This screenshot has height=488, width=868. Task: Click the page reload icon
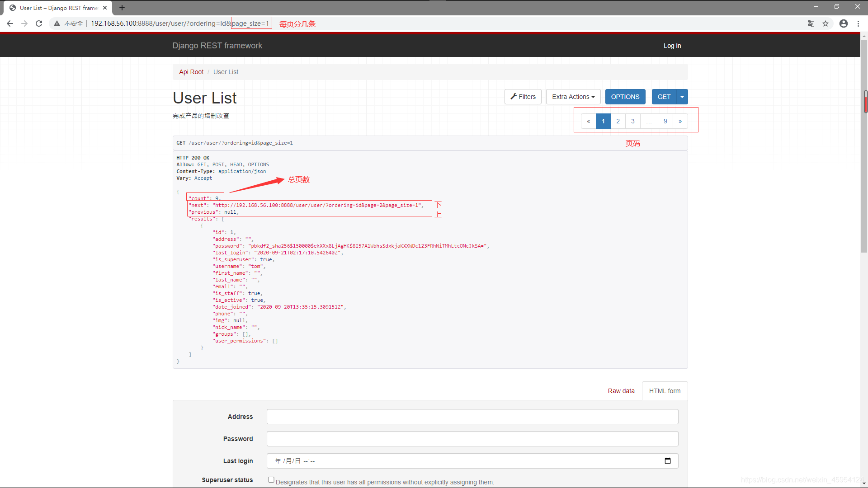point(39,23)
